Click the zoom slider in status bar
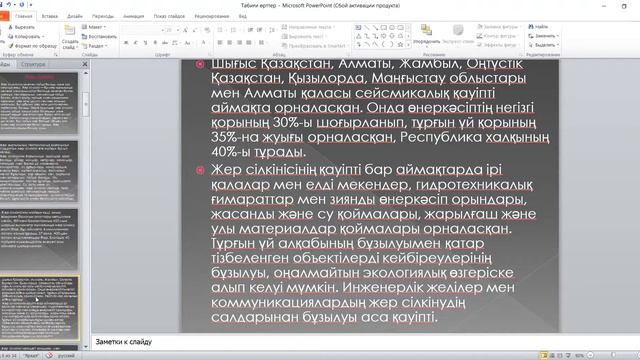640x360 pixels. coord(613,356)
